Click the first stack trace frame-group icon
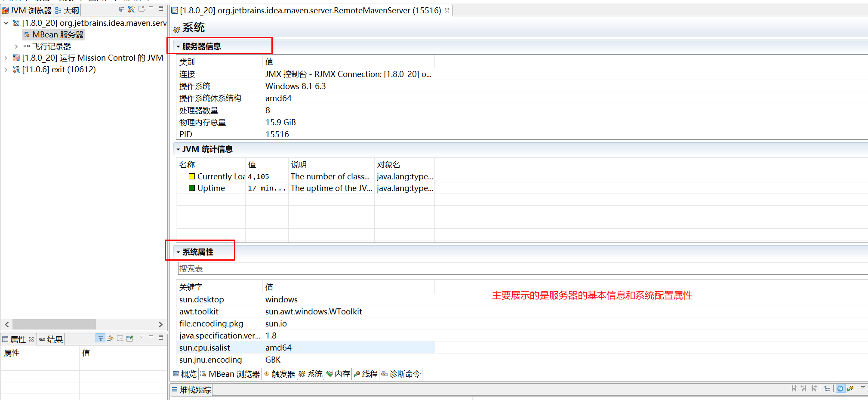This screenshot has height=400, width=868. tap(794, 388)
